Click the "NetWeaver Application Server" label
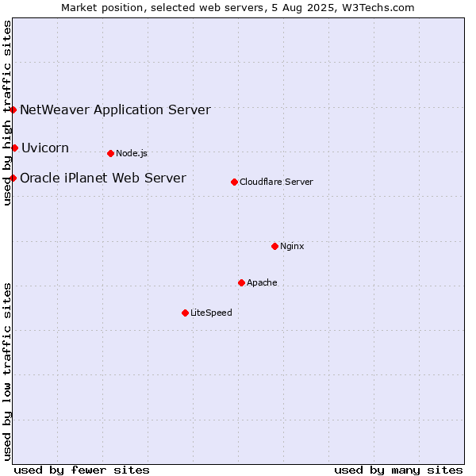Image resolution: width=476 pixels, height=476 pixels. (115, 110)
